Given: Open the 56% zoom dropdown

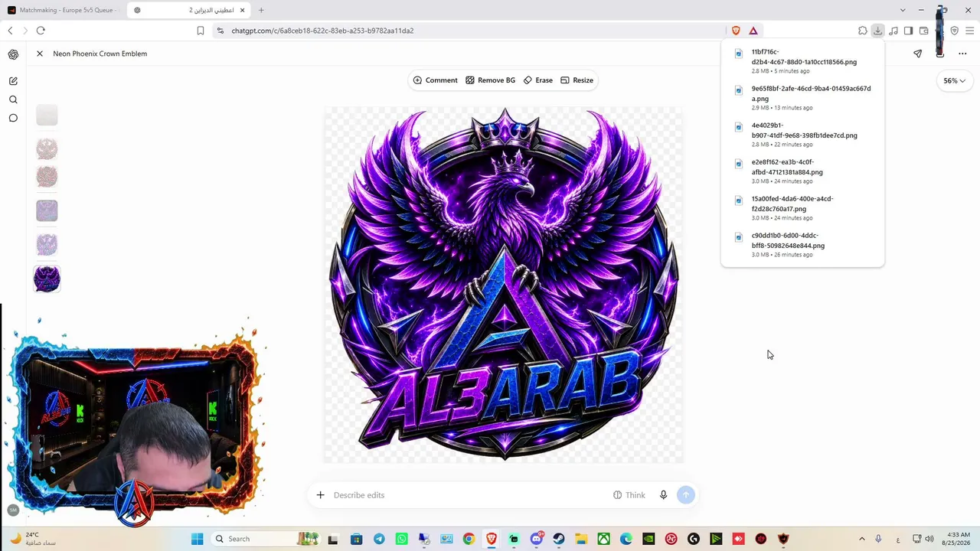Looking at the screenshot, I should pyautogui.click(x=954, y=80).
